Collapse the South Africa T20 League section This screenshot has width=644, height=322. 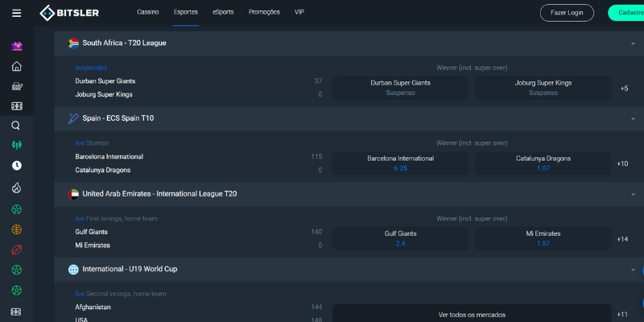point(633,43)
